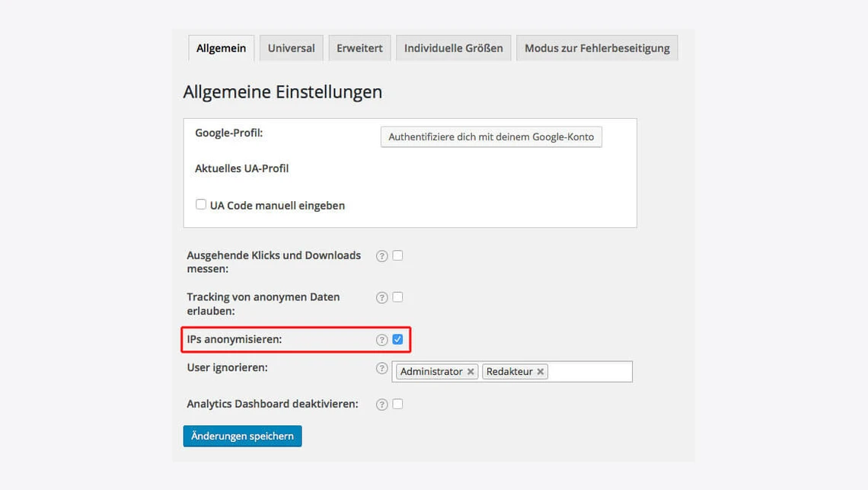Image resolution: width=868 pixels, height=490 pixels.
Task: Remove the Administrator tag via its x
Action: (471, 372)
